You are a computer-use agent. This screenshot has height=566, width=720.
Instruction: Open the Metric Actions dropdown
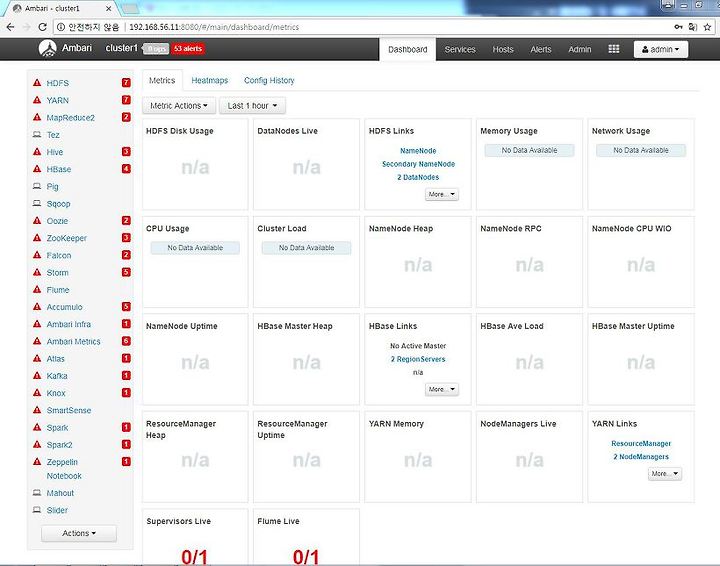click(179, 106)
